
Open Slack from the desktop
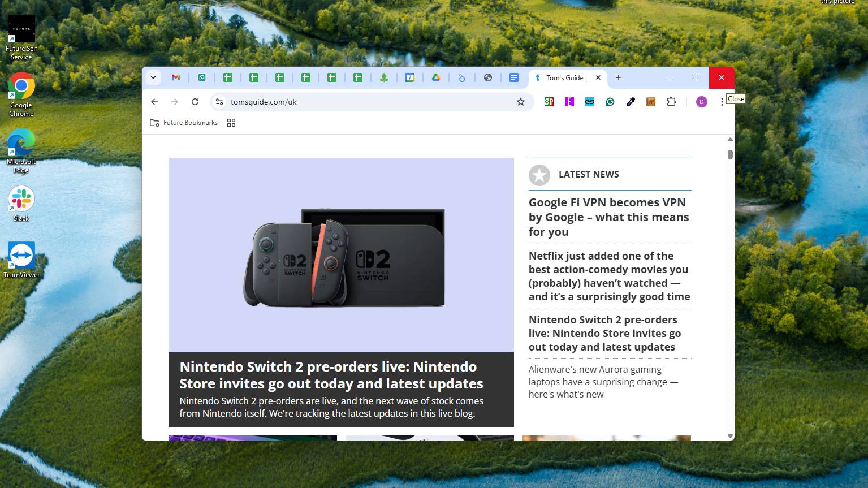21,199
